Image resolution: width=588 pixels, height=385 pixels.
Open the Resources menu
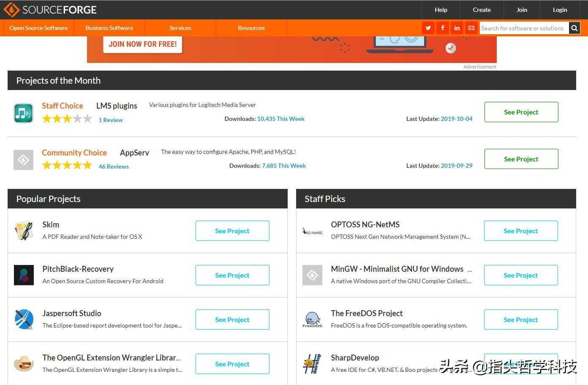coord(251,28)
